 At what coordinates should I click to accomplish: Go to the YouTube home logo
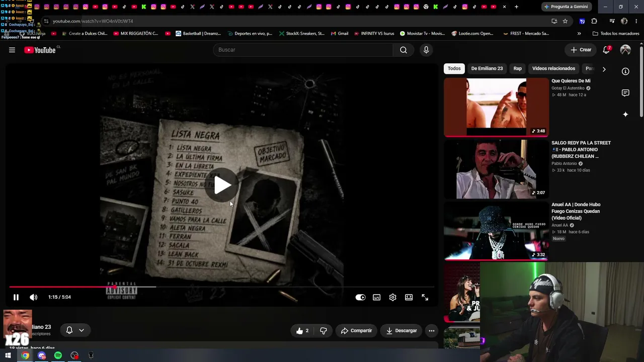(x=40, y=50)
